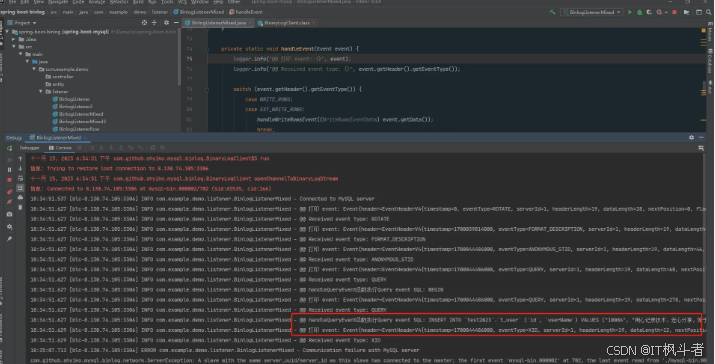Screen dimensions: 715x364
Task: Start debugging with the green bug icon
Action: click(639, 12)
